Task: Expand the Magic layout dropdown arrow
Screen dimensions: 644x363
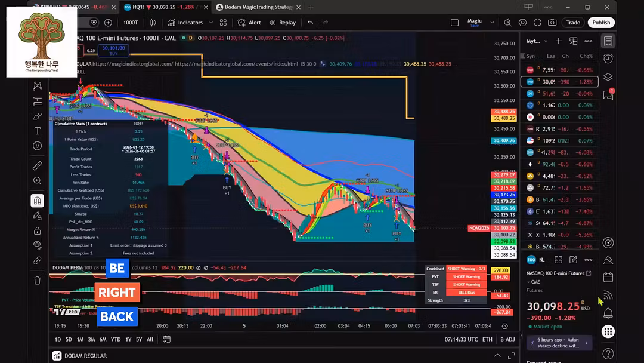Action: 492,23
